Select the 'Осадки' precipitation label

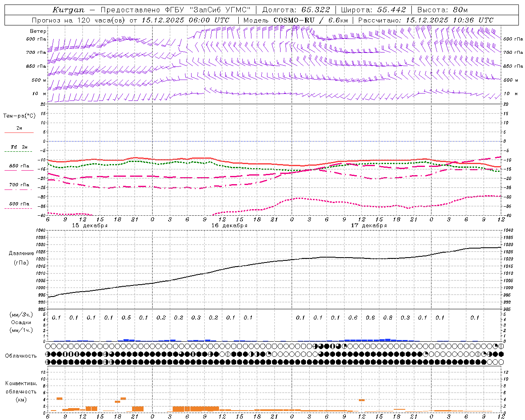(21, 322)
